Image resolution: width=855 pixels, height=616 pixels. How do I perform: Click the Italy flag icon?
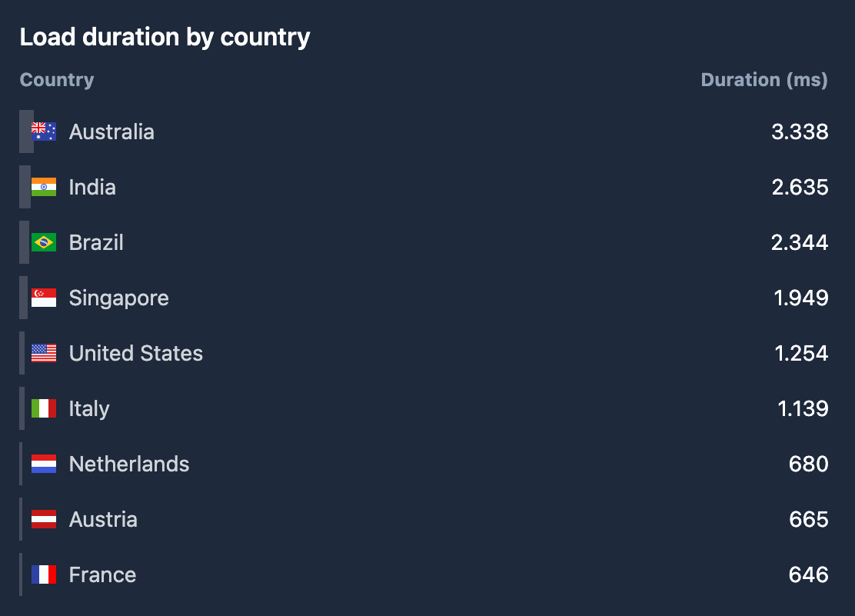pyautogui.click(x=44, y=408)
